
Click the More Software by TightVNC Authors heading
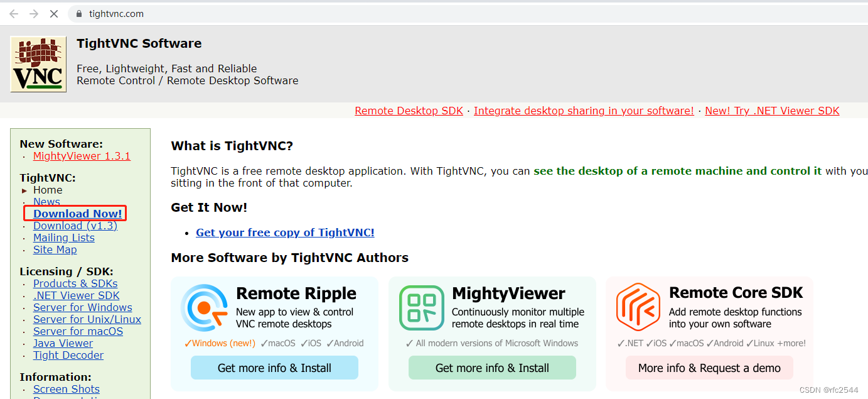pos(290,258)
